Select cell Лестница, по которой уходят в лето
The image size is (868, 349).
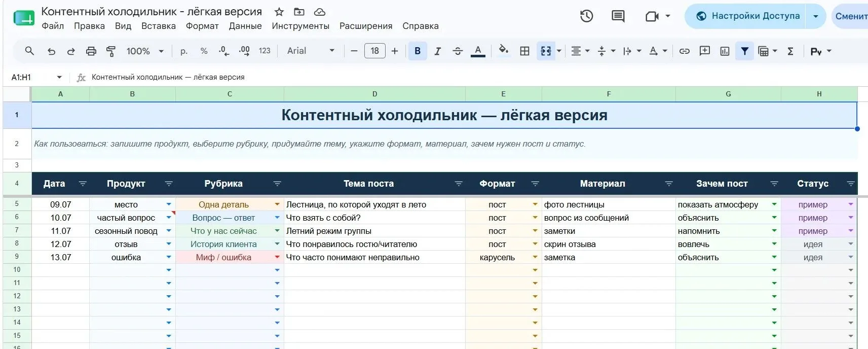(x=374, y=204)
